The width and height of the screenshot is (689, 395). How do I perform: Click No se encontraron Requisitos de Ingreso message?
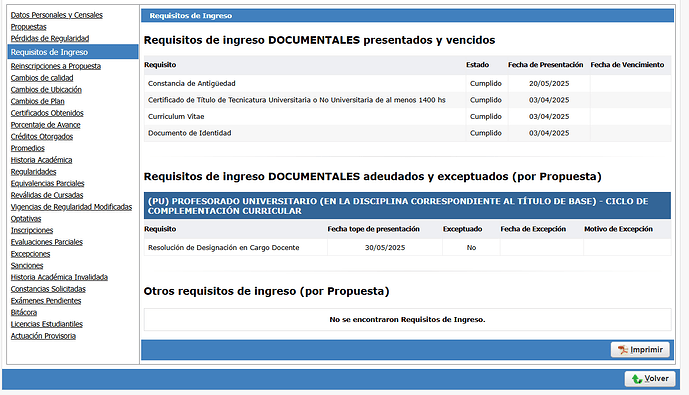click(407, 320)
